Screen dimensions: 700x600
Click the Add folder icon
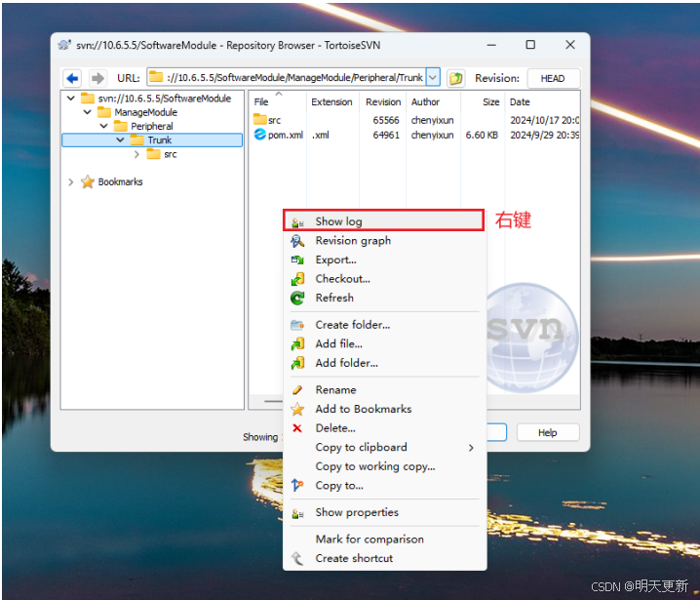(297, 363)
